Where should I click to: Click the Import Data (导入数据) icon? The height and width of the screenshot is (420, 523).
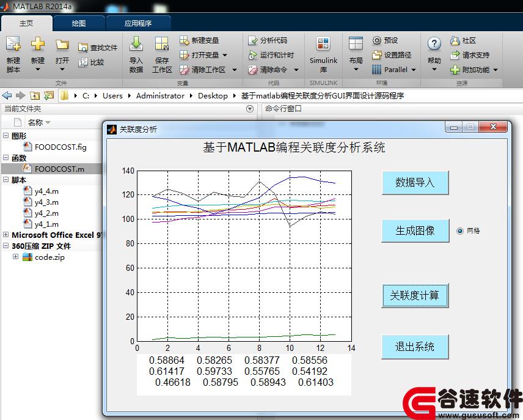(136, 43)
